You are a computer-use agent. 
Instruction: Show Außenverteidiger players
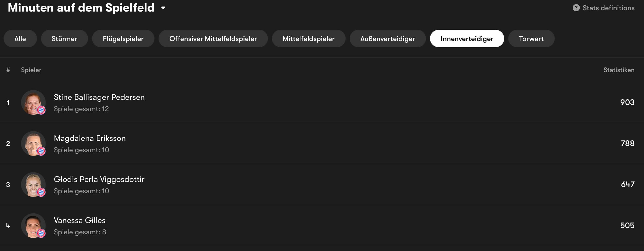tap(387, 39)
